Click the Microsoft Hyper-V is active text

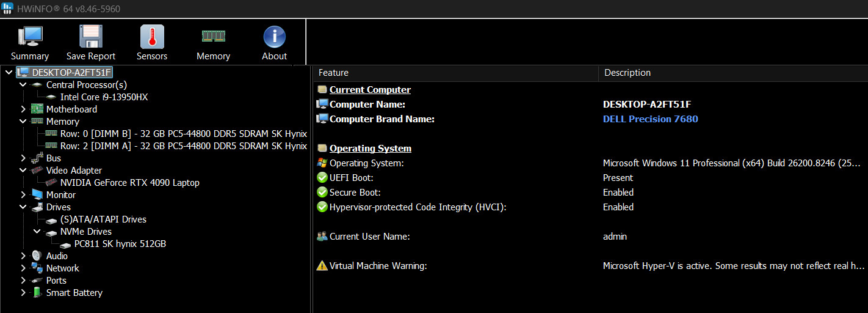(x=734, y=266)
